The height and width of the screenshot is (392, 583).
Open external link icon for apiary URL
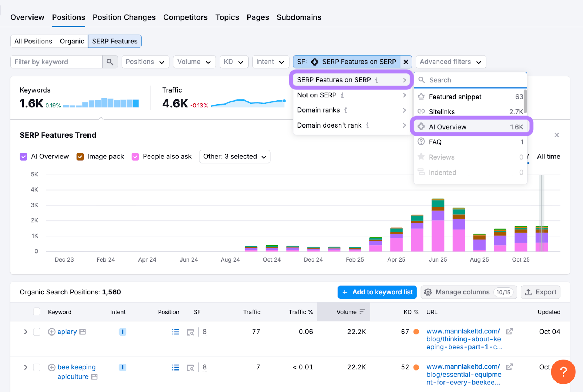[x=509, y=331]
